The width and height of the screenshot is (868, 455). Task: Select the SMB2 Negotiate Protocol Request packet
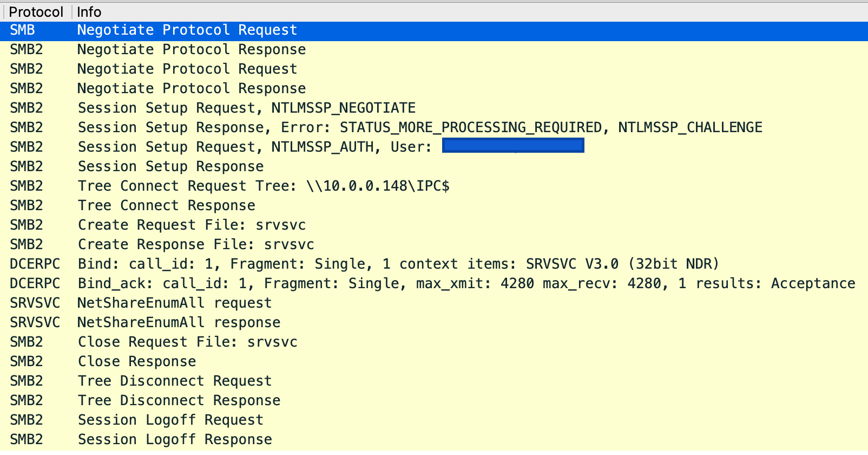tap(187, 69)
